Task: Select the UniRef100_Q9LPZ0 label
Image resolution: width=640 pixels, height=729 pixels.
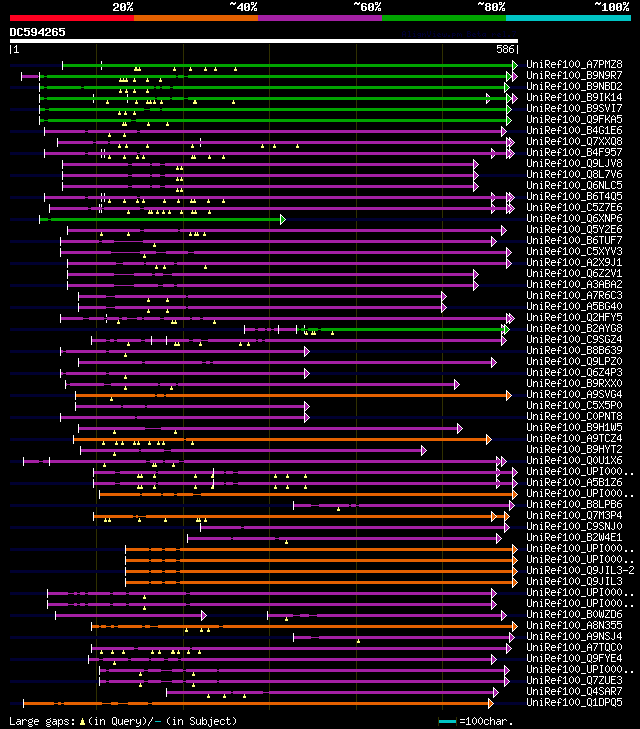Action: tap(574, 361)
